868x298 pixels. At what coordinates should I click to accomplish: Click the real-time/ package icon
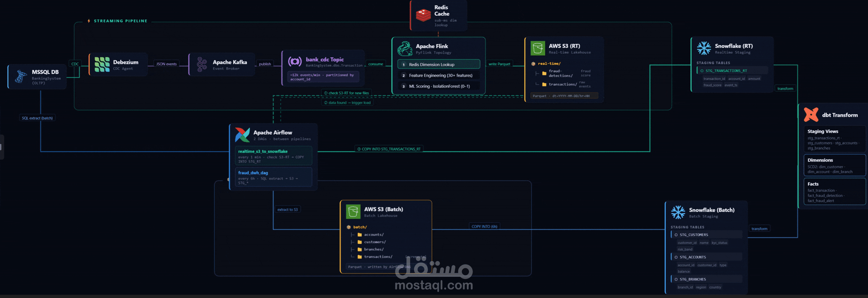(x=533, y=64)
